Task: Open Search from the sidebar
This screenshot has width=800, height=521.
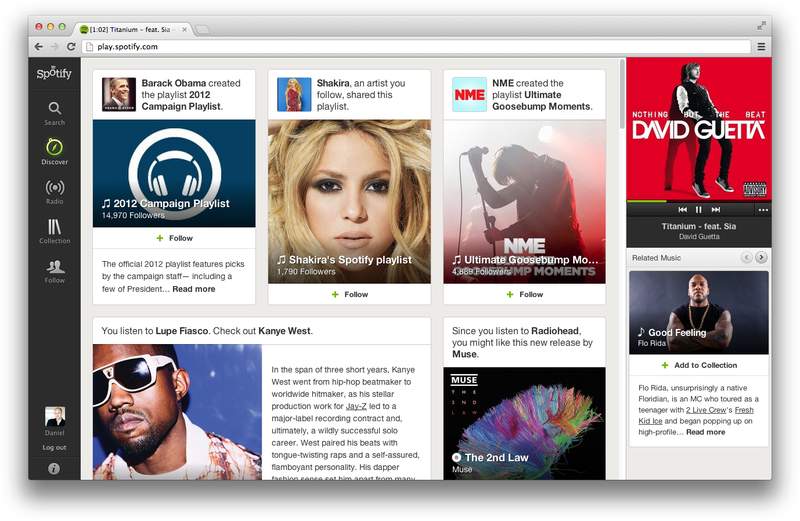Action: tap(55, 113)
